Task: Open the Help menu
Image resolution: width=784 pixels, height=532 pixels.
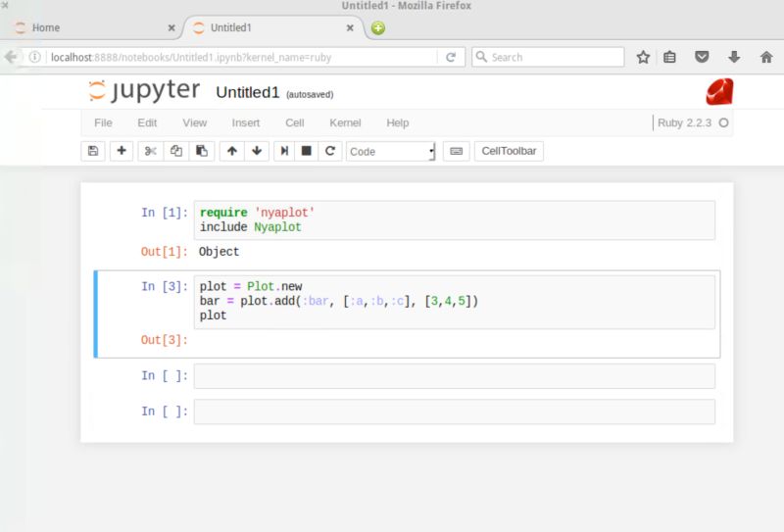Action: (x=398, y=123)
